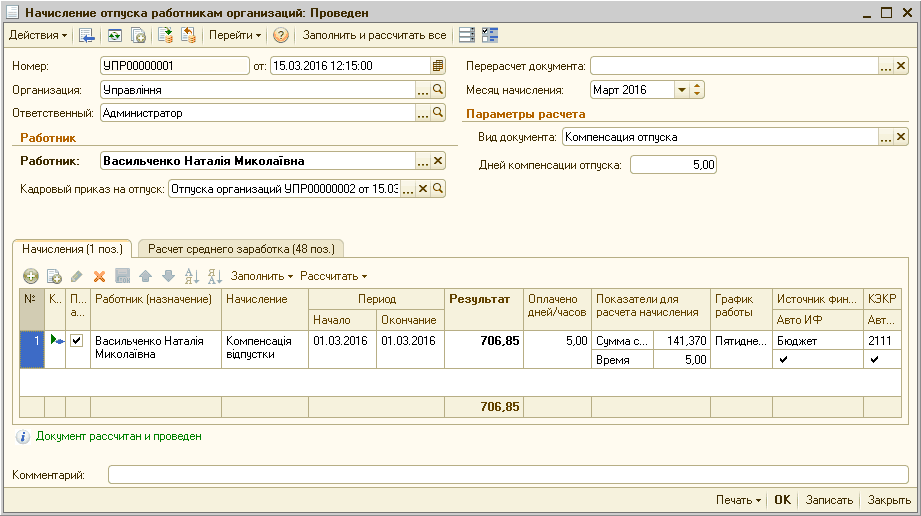Screen dimensions: 921x516
Task: Click the Результат column header
Action: click(483, 309)
